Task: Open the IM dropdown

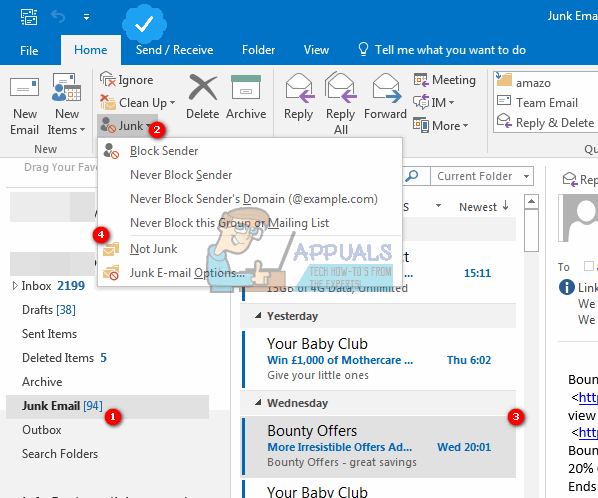Action: (x=434, y=103)
